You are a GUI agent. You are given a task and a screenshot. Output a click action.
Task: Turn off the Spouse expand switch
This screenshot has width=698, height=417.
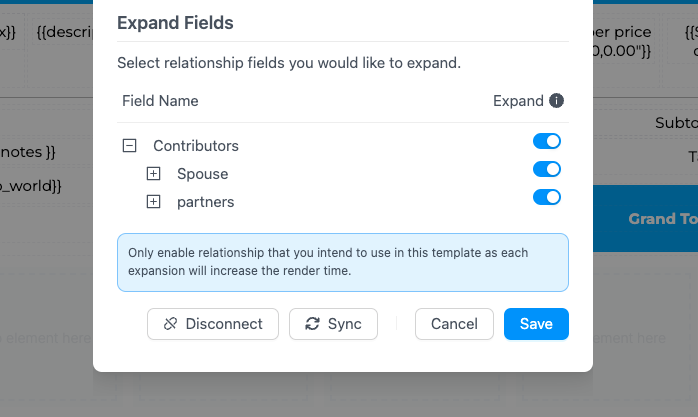[547, 170]
